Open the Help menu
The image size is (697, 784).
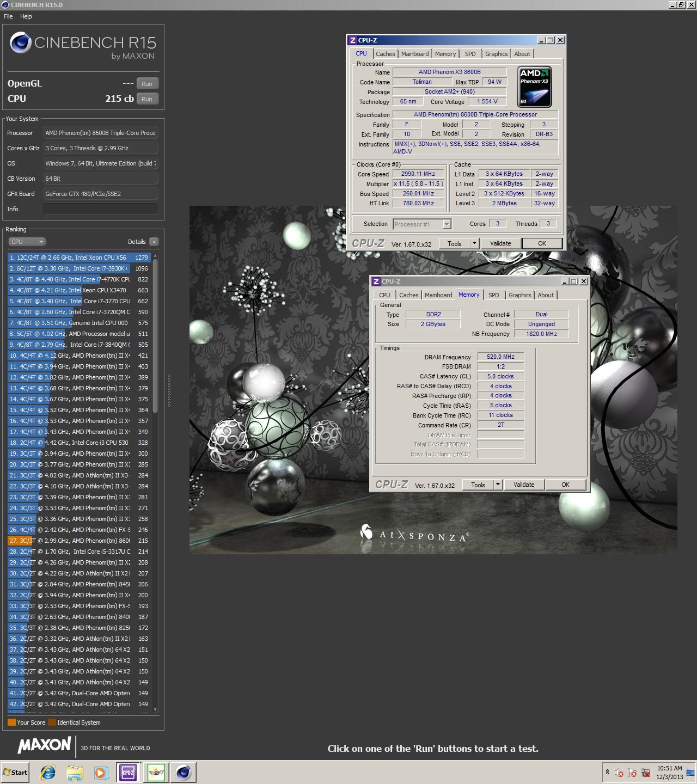tap(26, 16)
